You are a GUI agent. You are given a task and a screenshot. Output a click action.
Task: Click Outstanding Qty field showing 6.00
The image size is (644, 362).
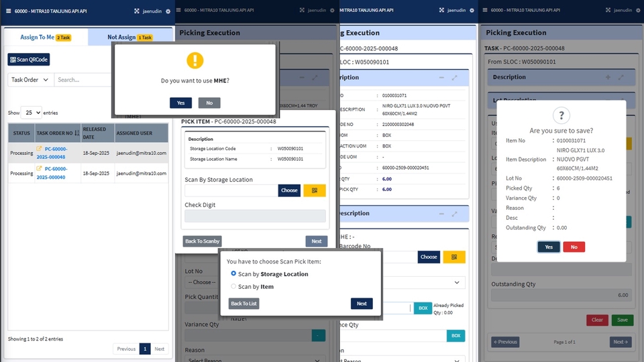tap(561, 295)
